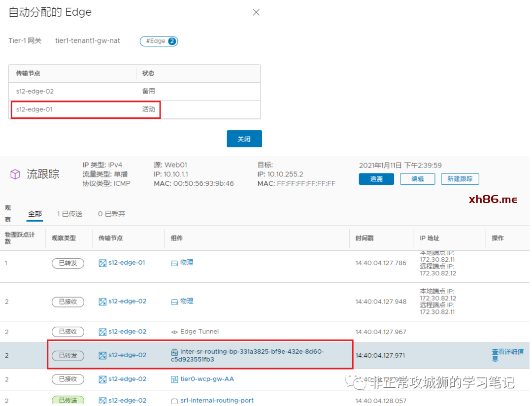532x406 pixels.
Task: Click the traceflow cube icon
Action: click(x=15, y=174)
